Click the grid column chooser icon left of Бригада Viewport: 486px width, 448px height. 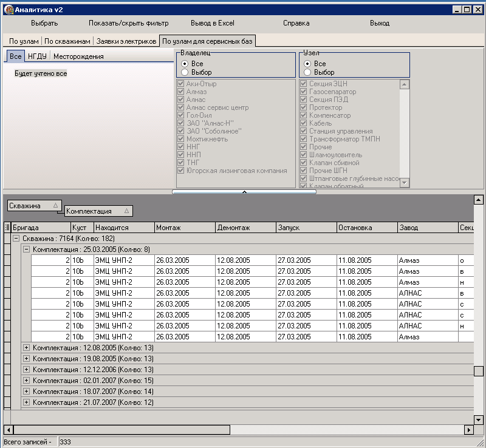[x=7, y=228]
